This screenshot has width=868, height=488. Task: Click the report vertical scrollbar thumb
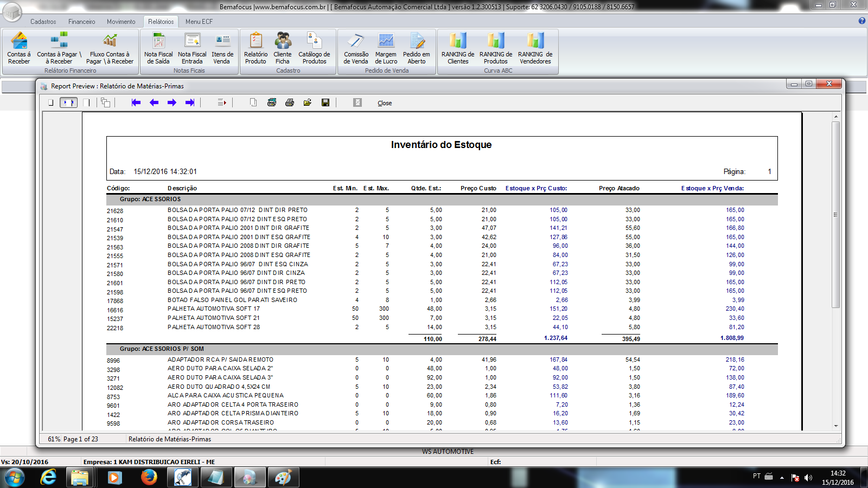836,215
